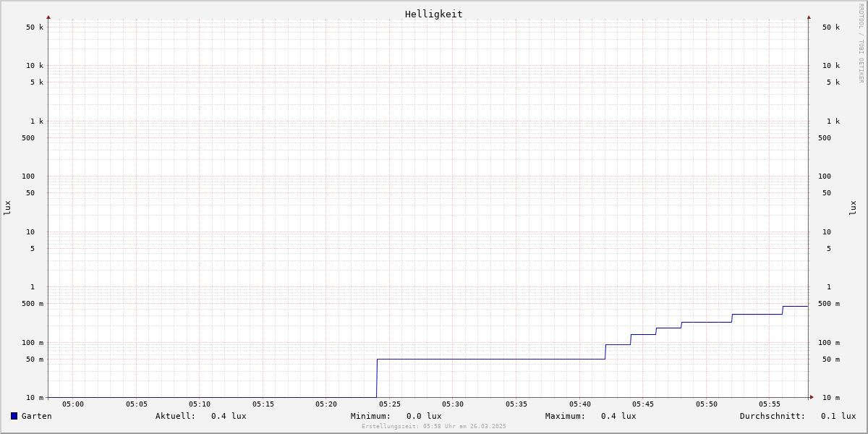
Task: Click the Maximum 0.4 lux value
Action: click(x=618, y=416)
